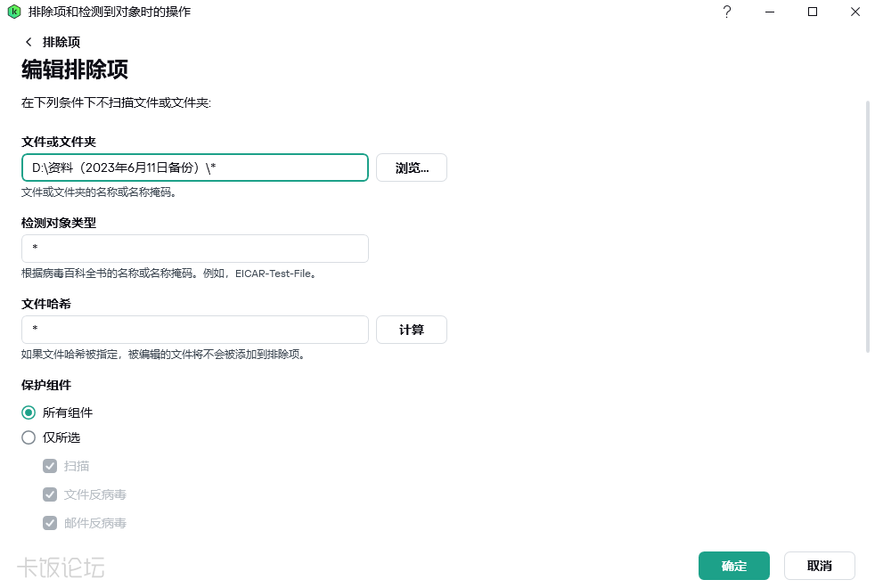Click the 浏览... button to choose folder
The height and width of the screenshot is (588, 875).
(411, 167)
